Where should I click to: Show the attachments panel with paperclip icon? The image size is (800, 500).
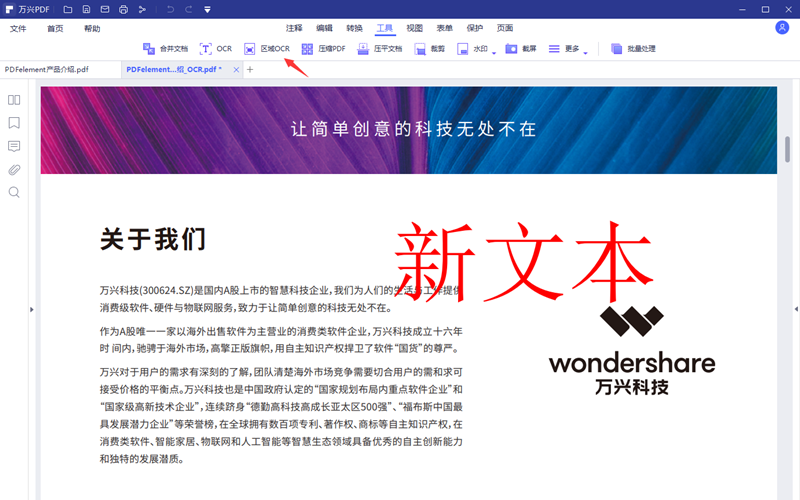pos(14,169)
